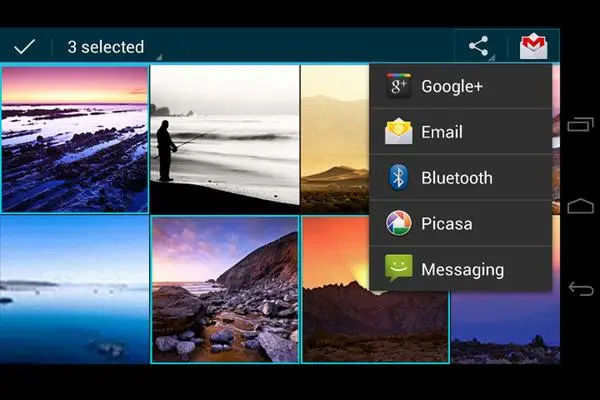Tap the 'Google+' text label
The width and height of the screenshot is (600, 400).
(x=452, y=86)
